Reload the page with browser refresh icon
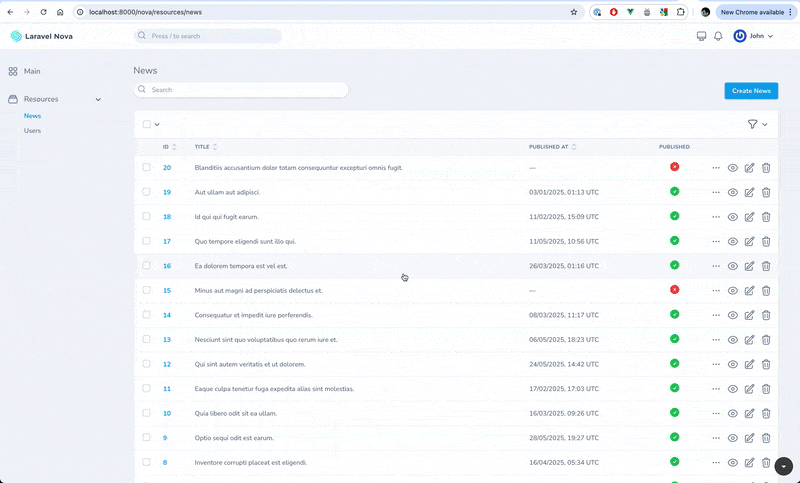This screenshot has width=800, height=483. [x=43, y=12]
